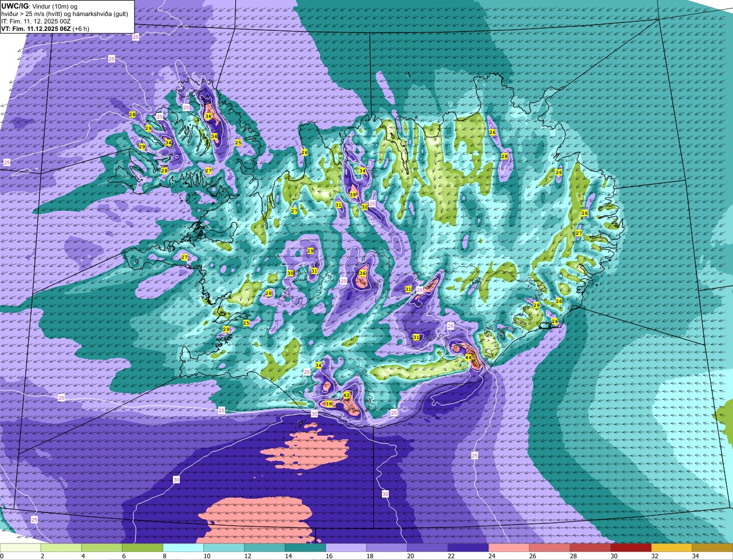Image resolution: width=733 pixels, height=560 pixels.
Task: Select the olive green 6–8 m/s legend swatch
Action: pyautogui.click(x=143, y=547)
